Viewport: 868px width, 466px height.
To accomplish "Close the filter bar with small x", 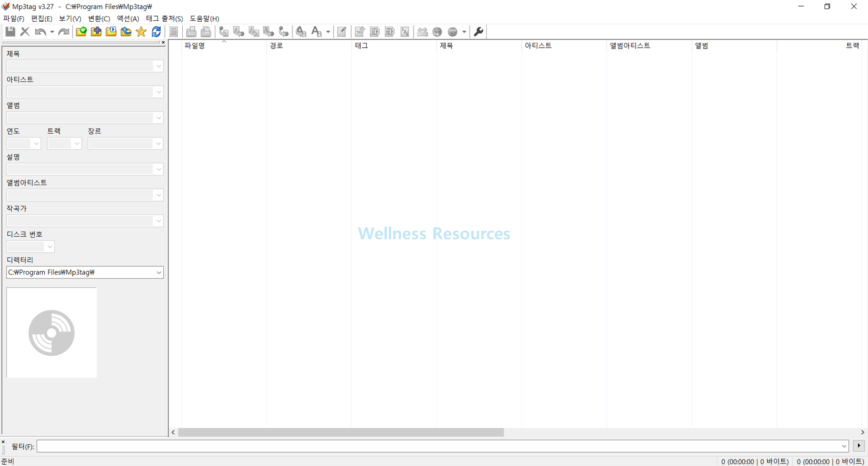I will coord(3,442).
